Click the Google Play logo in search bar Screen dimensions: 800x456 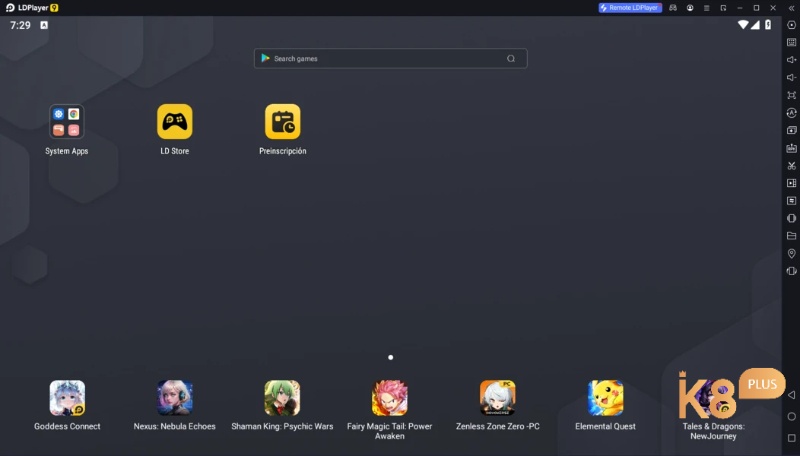point(265,58)
